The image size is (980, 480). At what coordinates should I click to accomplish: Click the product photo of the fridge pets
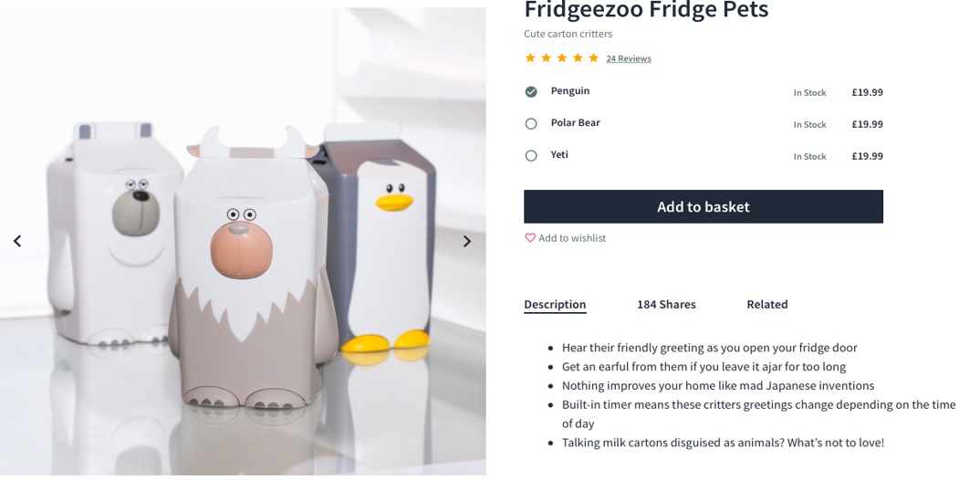243,241
